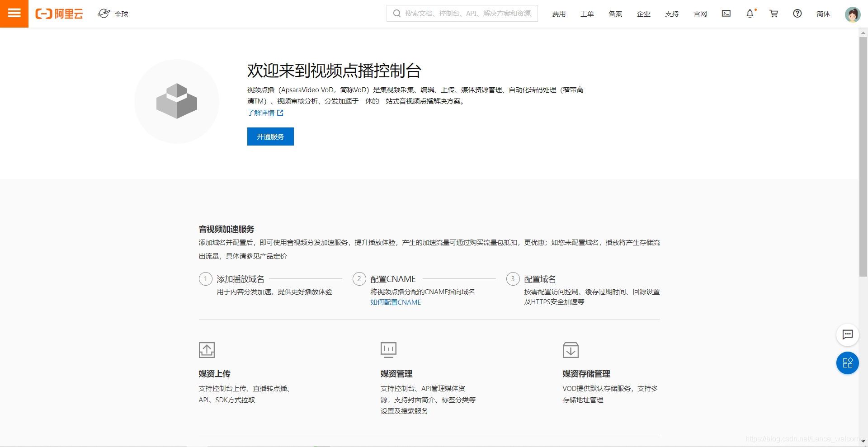Open the 费用 menu
868x447 pixels.
pos(559,14)
